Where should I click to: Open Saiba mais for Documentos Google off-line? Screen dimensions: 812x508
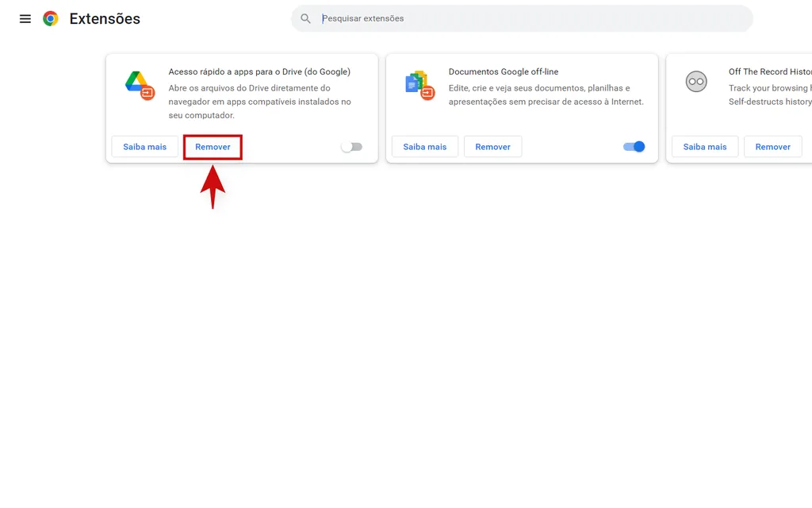click(x=425, y=147)
